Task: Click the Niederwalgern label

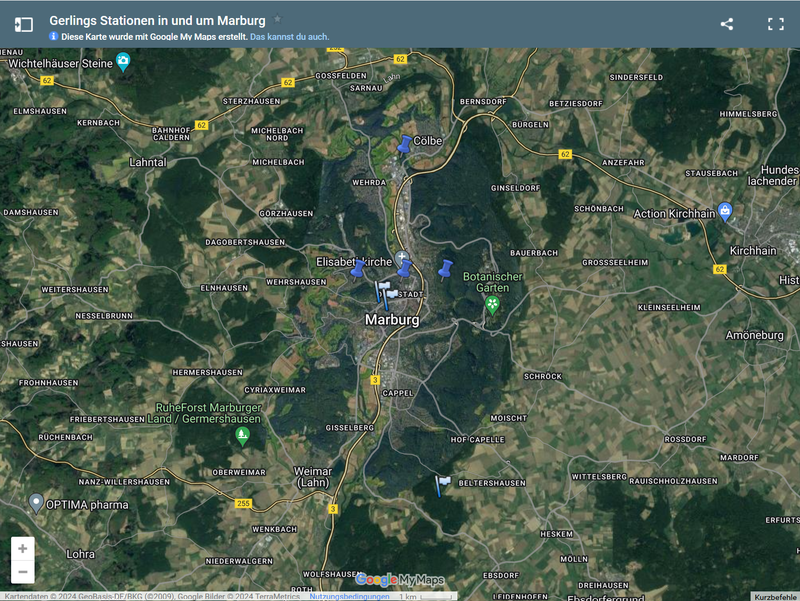Action: [x=239, y=561]
